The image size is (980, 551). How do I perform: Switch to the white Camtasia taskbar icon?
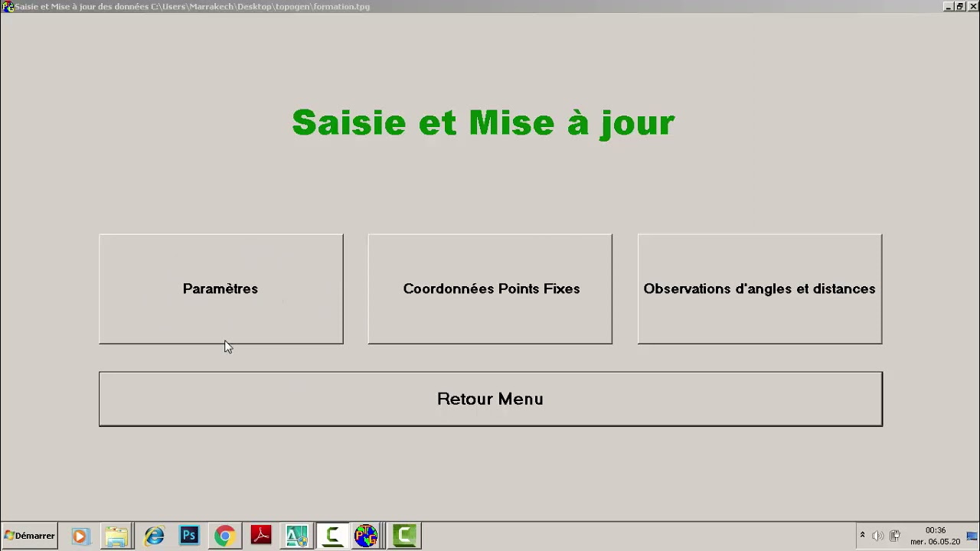click(x=332, y=536)
